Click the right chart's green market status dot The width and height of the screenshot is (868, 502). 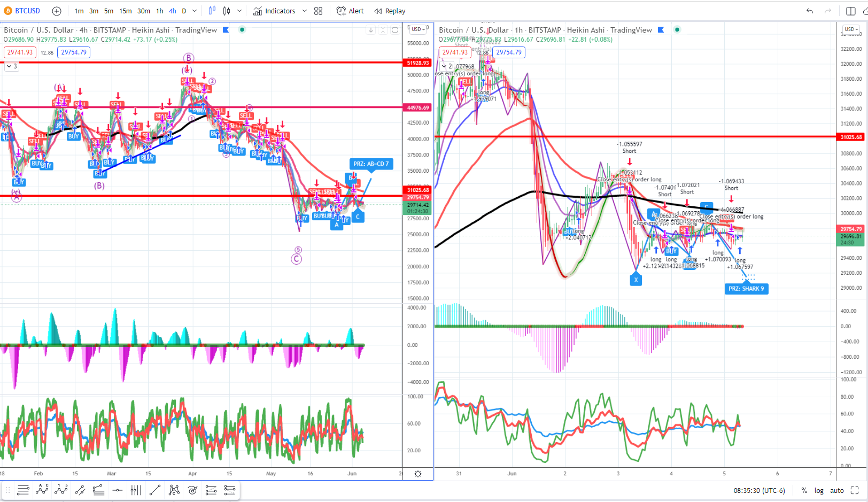pyautogui.click(x=677, y=30)
